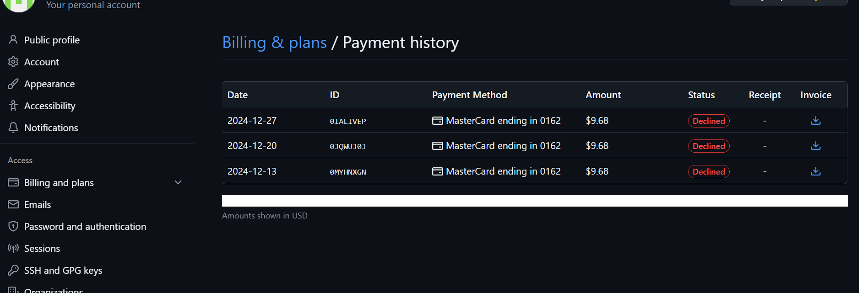This screenshot has width=868, height=293.
Task: Open the Sessions settings page
Action: pos(42,248)
